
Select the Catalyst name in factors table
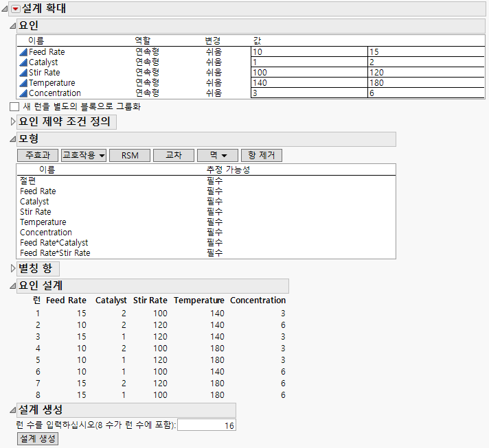43,62
